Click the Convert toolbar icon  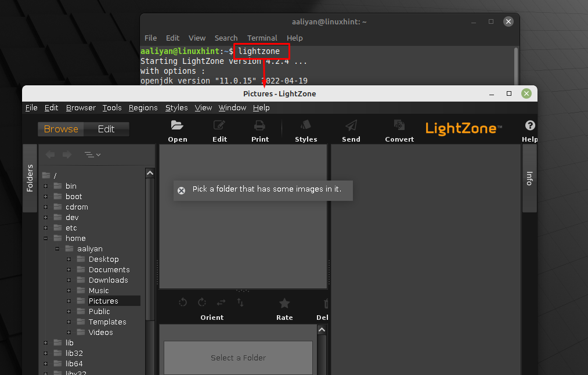[x=399, y=125]
